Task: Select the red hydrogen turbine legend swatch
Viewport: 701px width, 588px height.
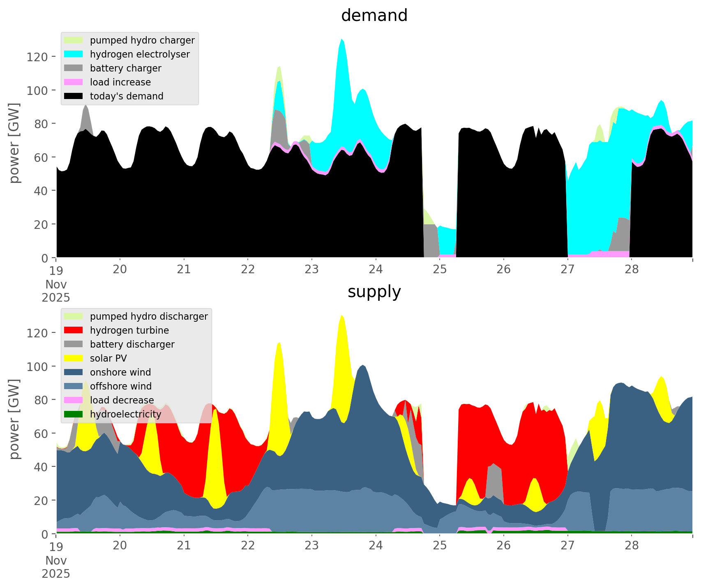Action: click(x=74, y=330)
